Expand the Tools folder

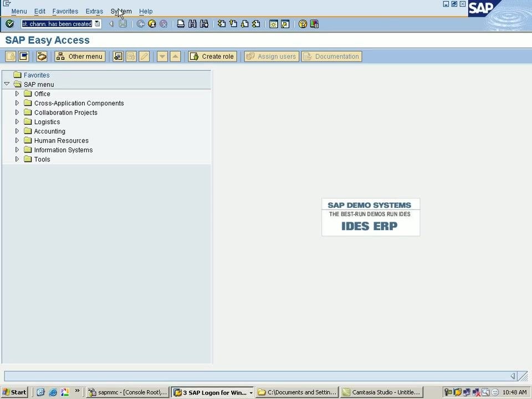coord(17,158)
